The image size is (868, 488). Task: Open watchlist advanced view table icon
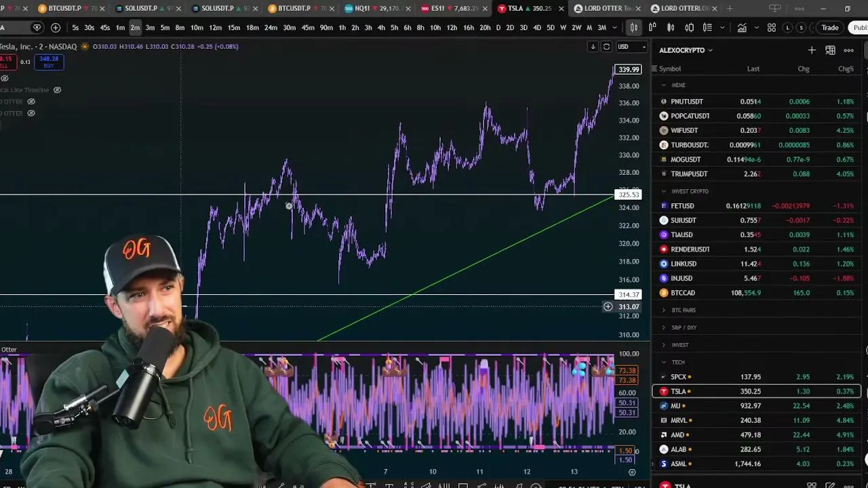tap(830, 50)
